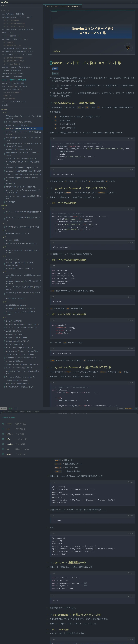Click file icon beside 2026年の抱負

5,202
